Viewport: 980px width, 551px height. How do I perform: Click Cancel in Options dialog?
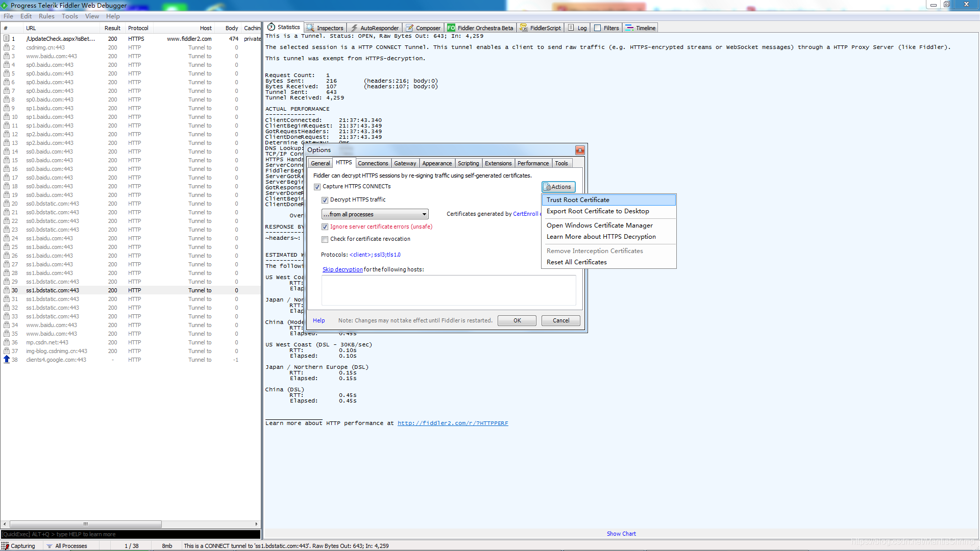[x=561, y=320]
